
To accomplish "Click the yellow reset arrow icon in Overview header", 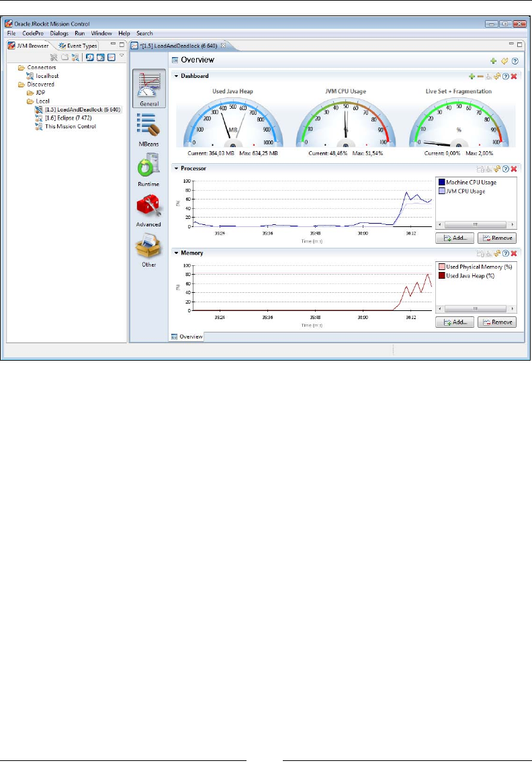I will 504,61.
